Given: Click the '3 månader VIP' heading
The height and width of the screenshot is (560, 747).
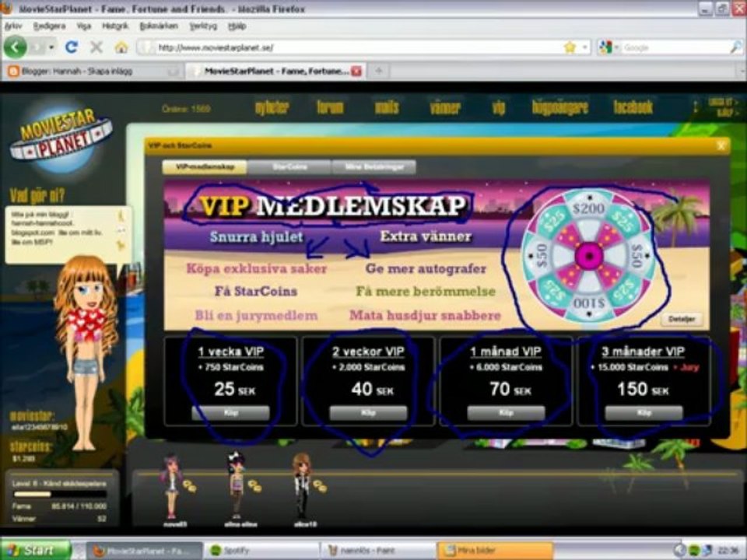Looking at the screenshot, I should tap(644, 352).
